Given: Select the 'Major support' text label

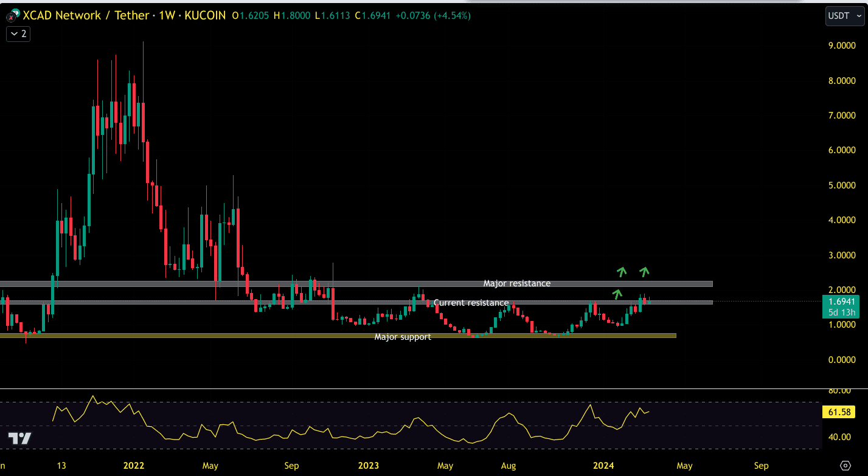Looking at the screenshot, I should (403, 337).
